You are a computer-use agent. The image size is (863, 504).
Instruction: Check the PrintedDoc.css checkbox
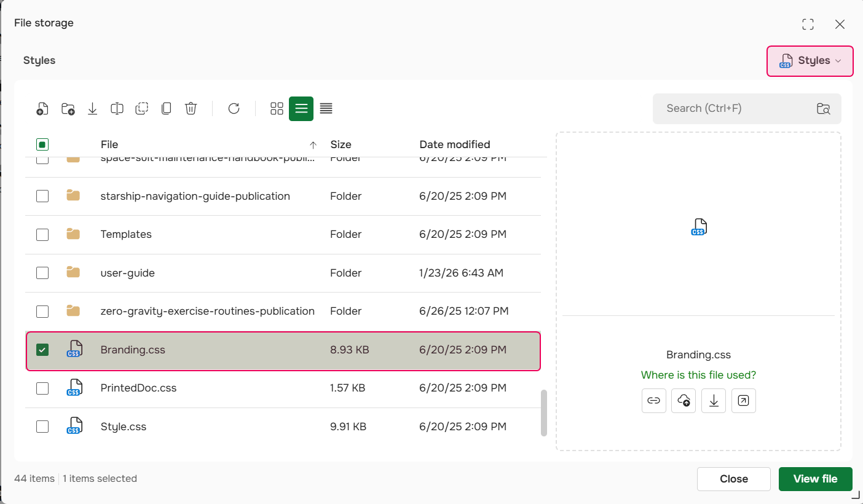click(42, 388)
